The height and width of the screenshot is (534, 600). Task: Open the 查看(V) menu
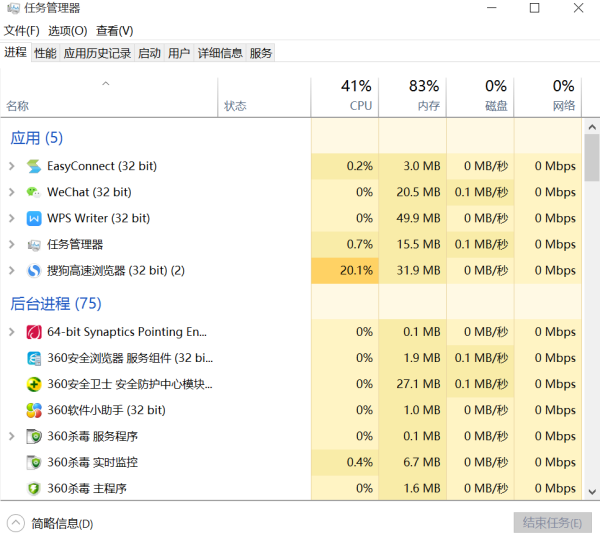[114, 31]
